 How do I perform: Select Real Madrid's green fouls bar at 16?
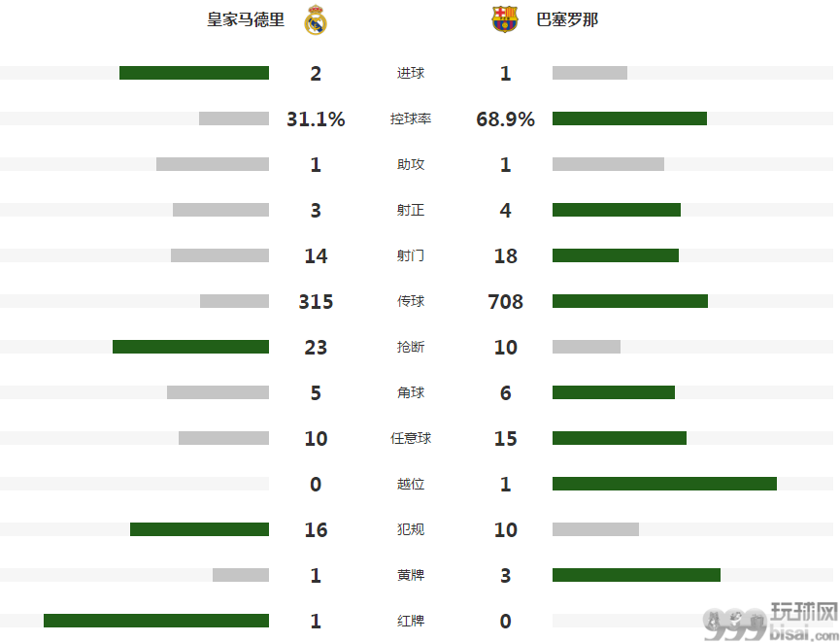pos(199,529)
